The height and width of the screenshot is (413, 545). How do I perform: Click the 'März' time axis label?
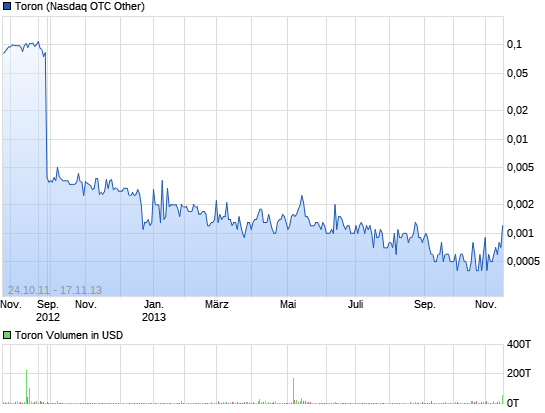click(217, 305)
